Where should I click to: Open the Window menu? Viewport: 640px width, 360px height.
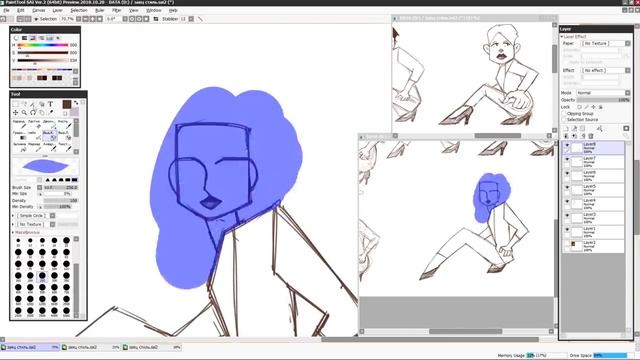[153, 10]
